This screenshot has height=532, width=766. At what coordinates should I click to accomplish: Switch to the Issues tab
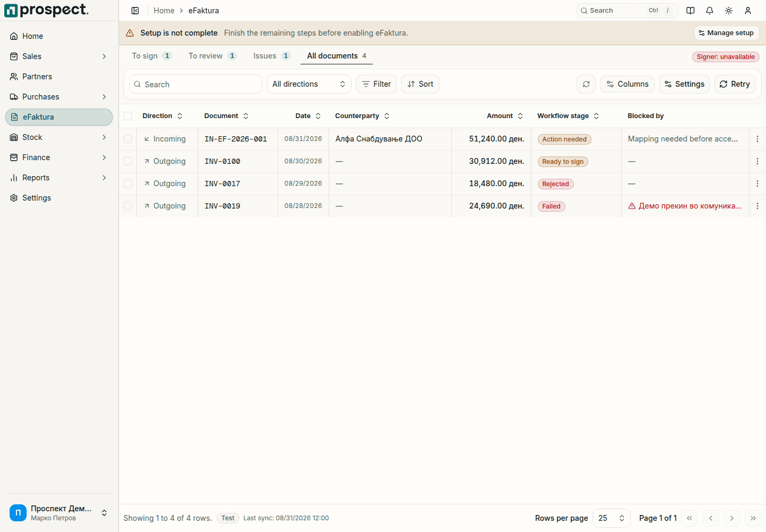pyautogui.click(x=271, y=56)
